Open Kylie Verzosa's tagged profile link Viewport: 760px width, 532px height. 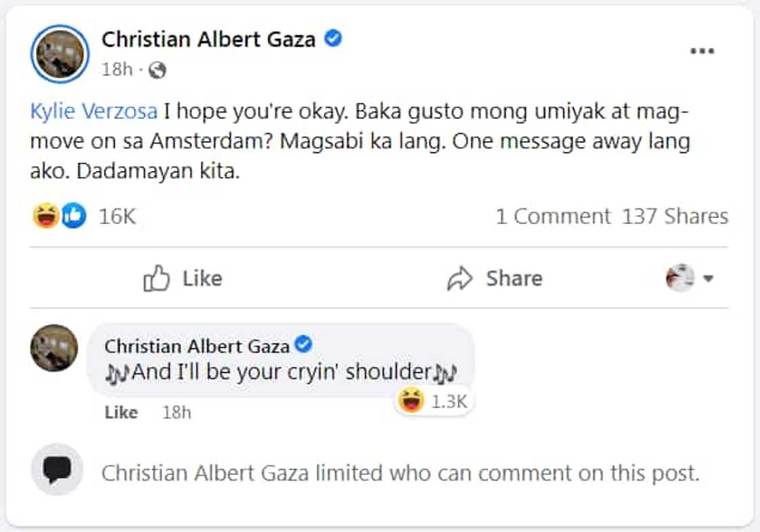[x=94, y=111]
